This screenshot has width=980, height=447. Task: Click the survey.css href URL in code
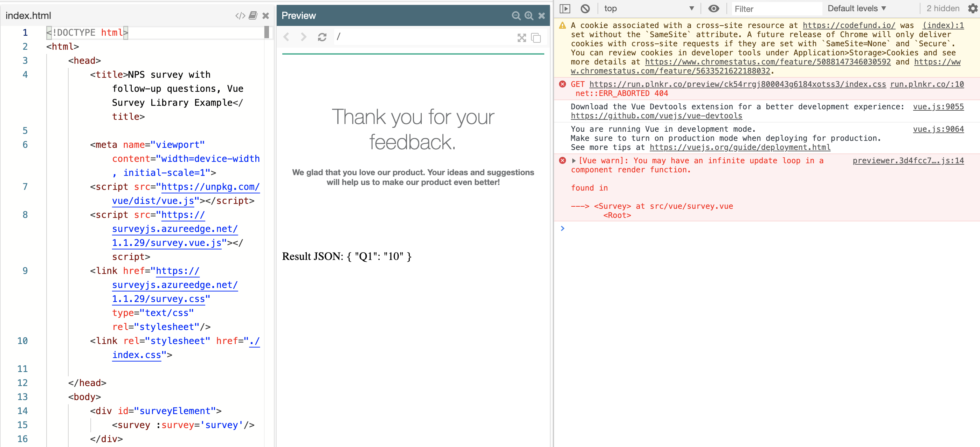(175, 284)
